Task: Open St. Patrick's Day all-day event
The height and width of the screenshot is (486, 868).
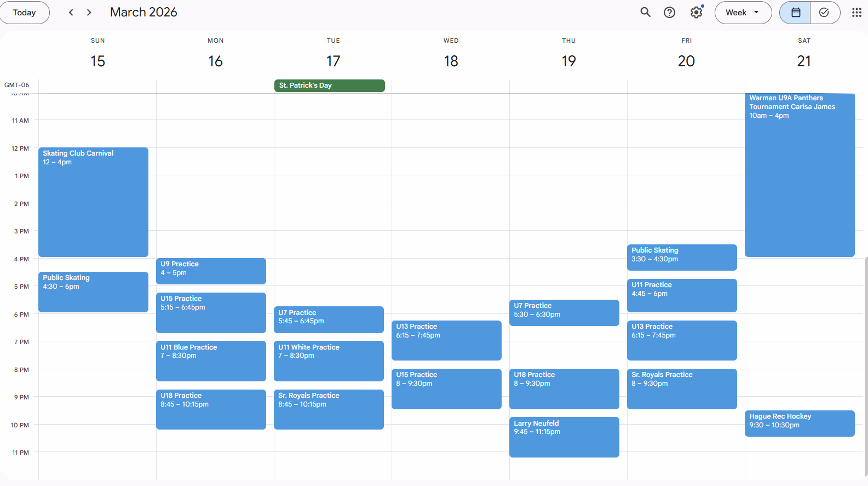Action: pyautogui.click(x=329, y=85)
